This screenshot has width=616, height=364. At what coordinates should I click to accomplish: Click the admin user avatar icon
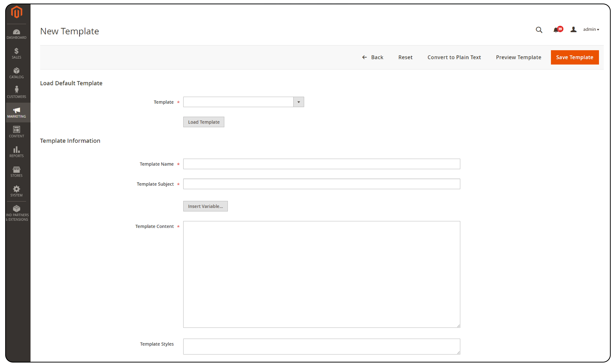tap(573, 30)
